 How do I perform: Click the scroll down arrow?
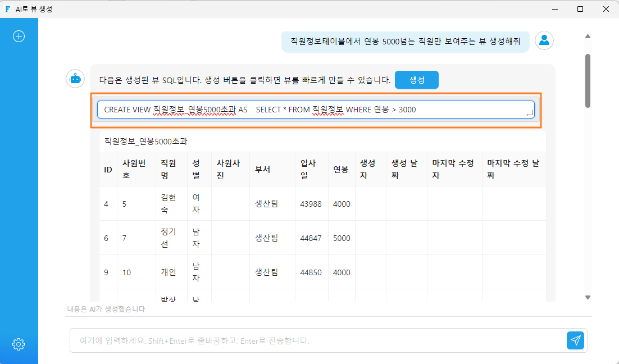[588, 297]
